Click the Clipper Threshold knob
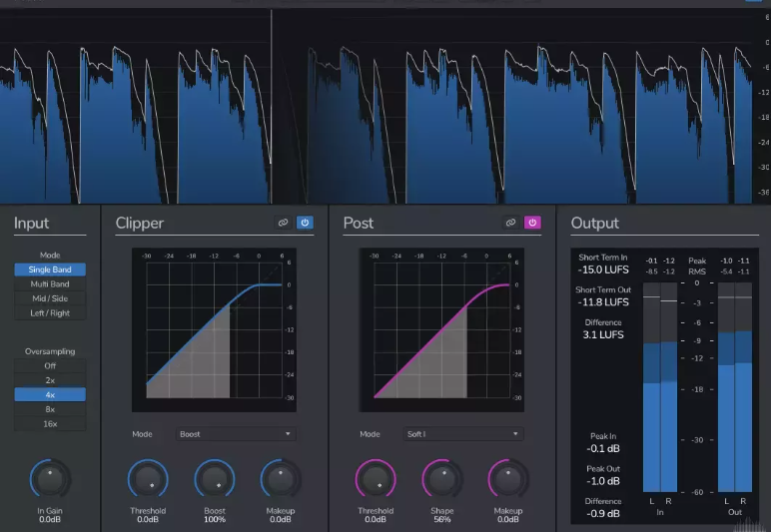 click(148, 480)
